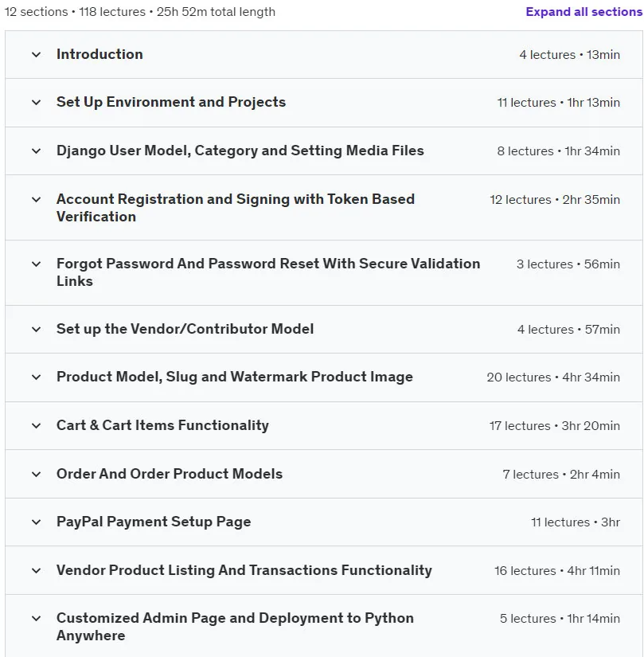The height and width of the screenshot is (657, 644).
Task: Expand the Introduction section chevron
Action: click(x=37, y=54)
